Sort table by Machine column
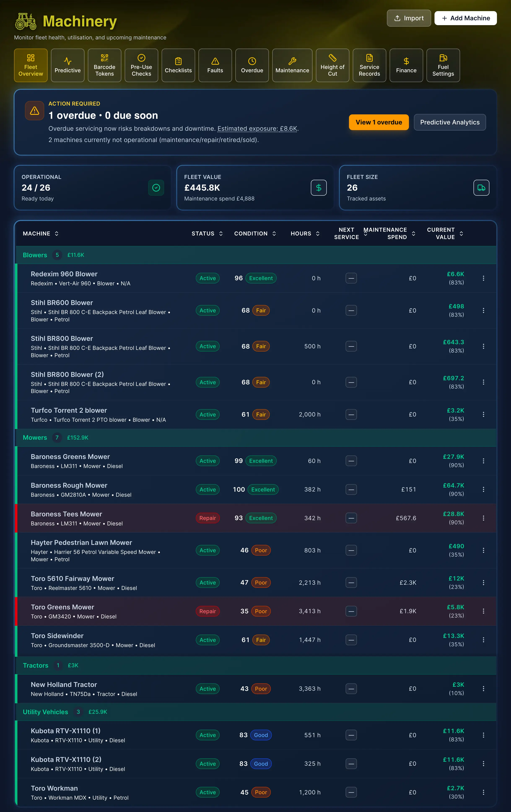 click(40, 233)
